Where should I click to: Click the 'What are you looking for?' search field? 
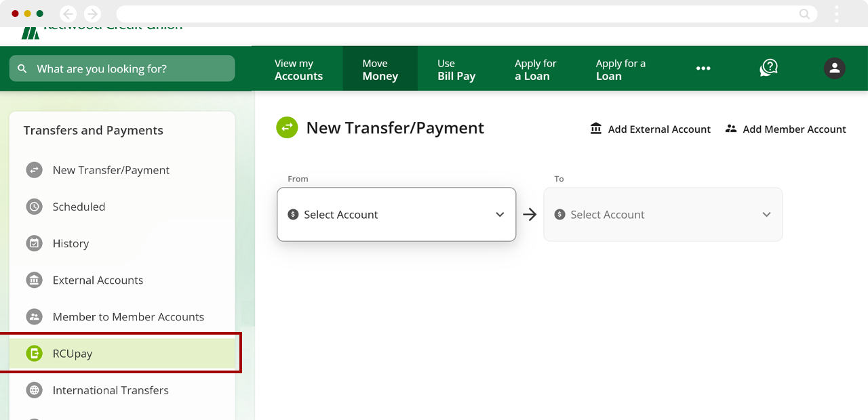pyautogui.click(x=122, y=68)
